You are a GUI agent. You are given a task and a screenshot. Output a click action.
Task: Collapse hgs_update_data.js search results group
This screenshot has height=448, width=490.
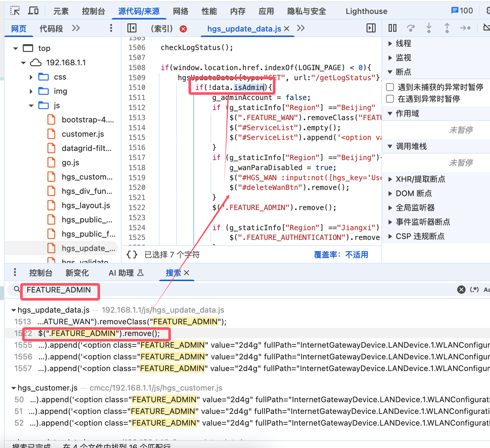coord(14,310)
